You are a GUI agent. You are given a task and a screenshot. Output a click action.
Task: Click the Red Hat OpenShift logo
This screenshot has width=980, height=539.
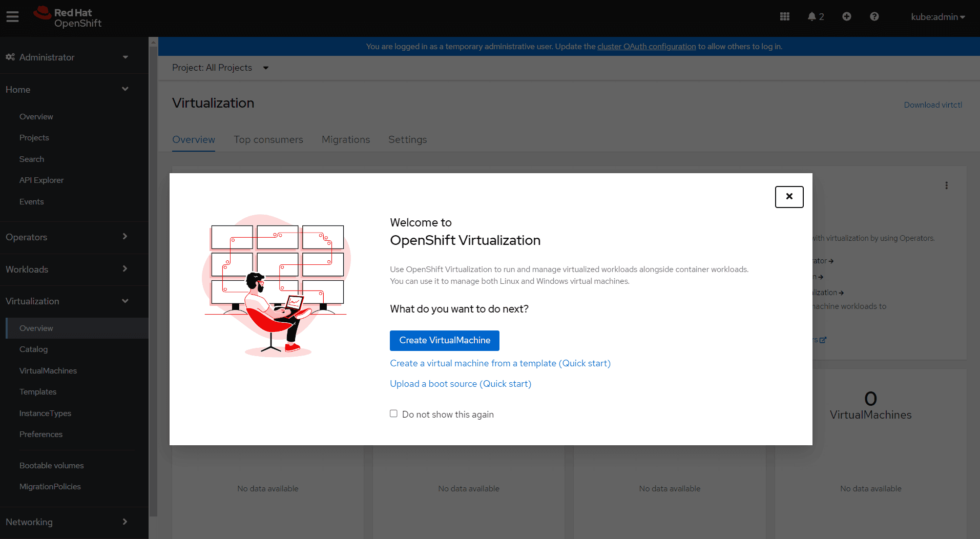pos(68,17)
